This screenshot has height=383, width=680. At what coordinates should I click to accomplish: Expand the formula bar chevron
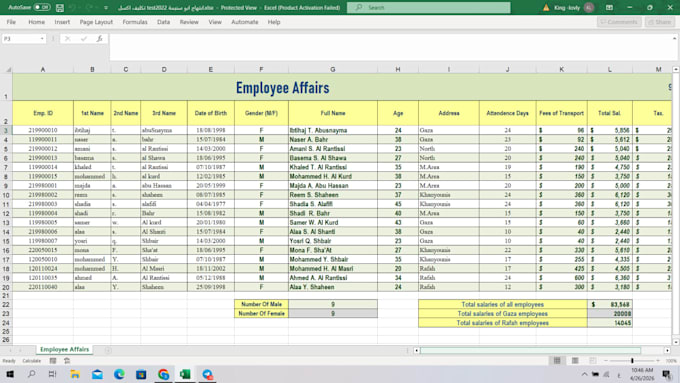tap(674, 39)
